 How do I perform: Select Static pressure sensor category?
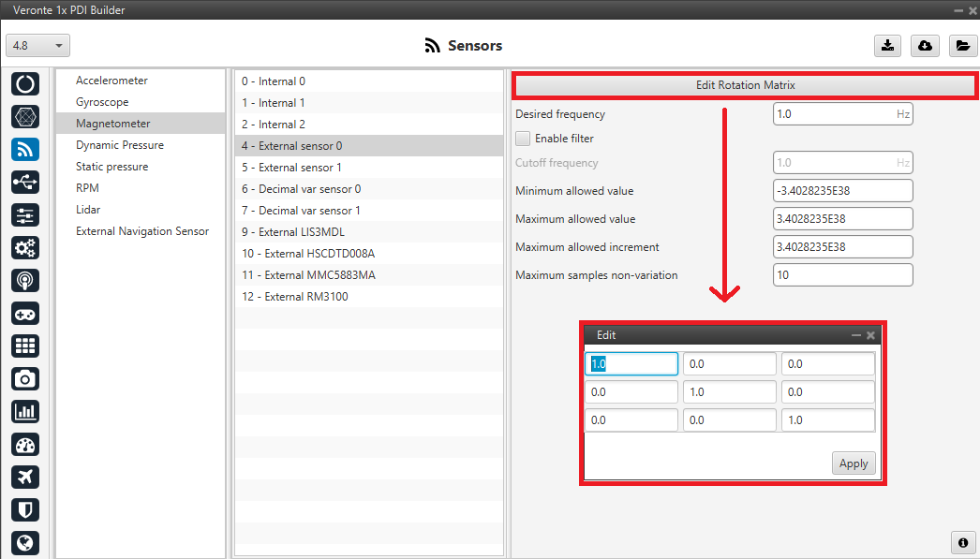tap(140, 167)
